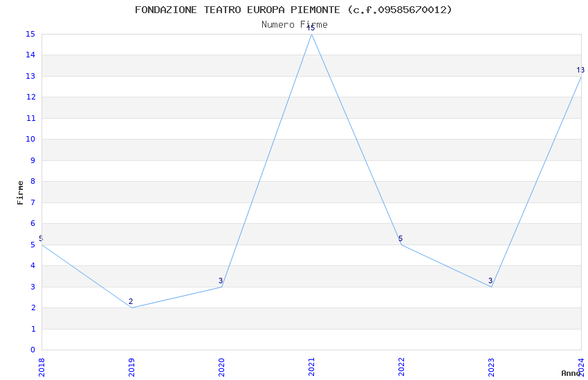
Task: Click y-axis tick value 15
Action: [30, 34]
